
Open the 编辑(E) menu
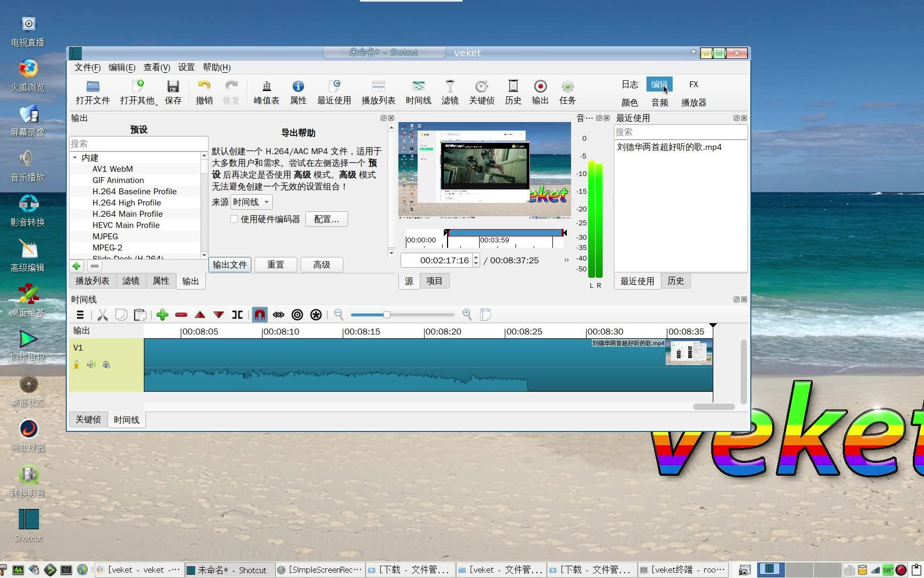[x=122, y=67]
